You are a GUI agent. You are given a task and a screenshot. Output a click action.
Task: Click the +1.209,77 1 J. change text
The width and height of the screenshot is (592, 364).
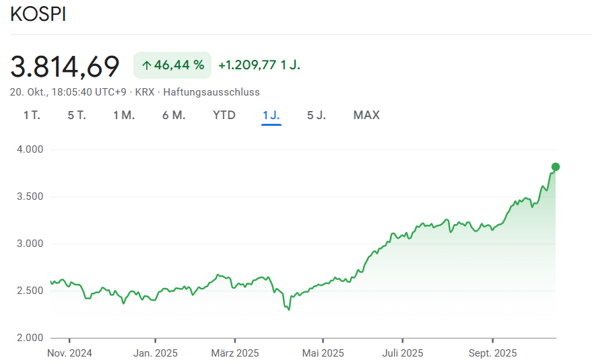[259, 65]
